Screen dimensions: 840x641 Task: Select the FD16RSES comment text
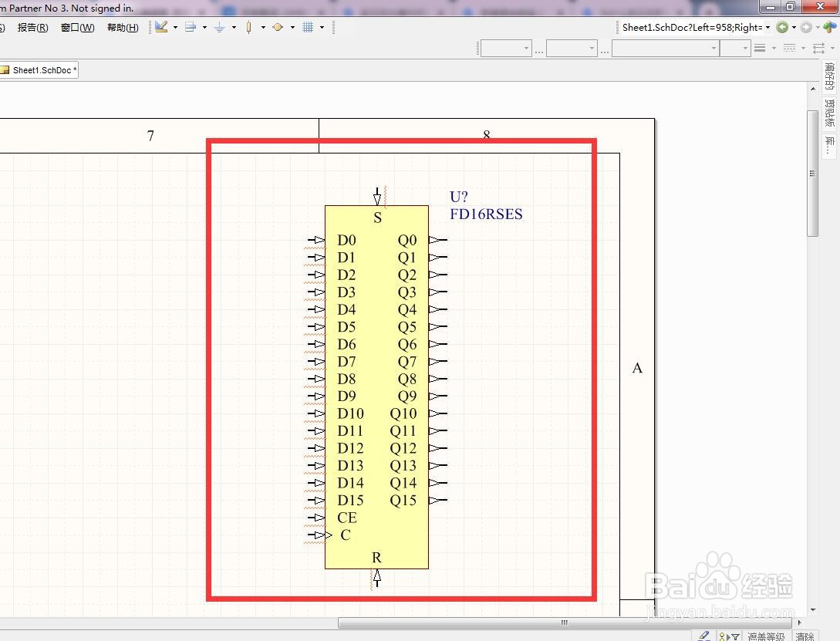tap(486, 214)
